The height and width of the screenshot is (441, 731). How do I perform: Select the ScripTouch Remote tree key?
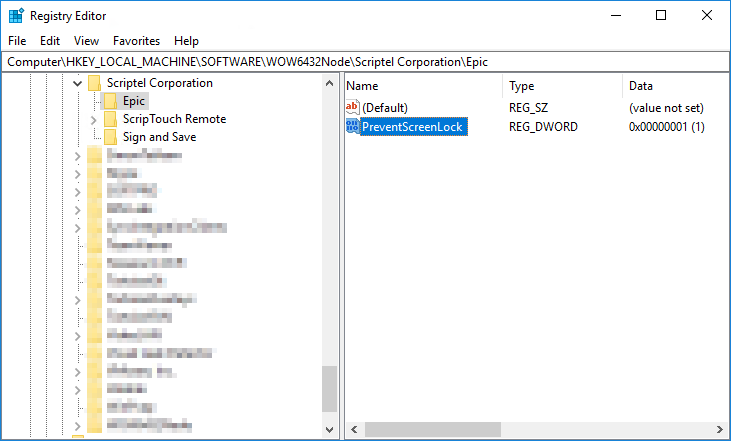[x=174, y=119]
